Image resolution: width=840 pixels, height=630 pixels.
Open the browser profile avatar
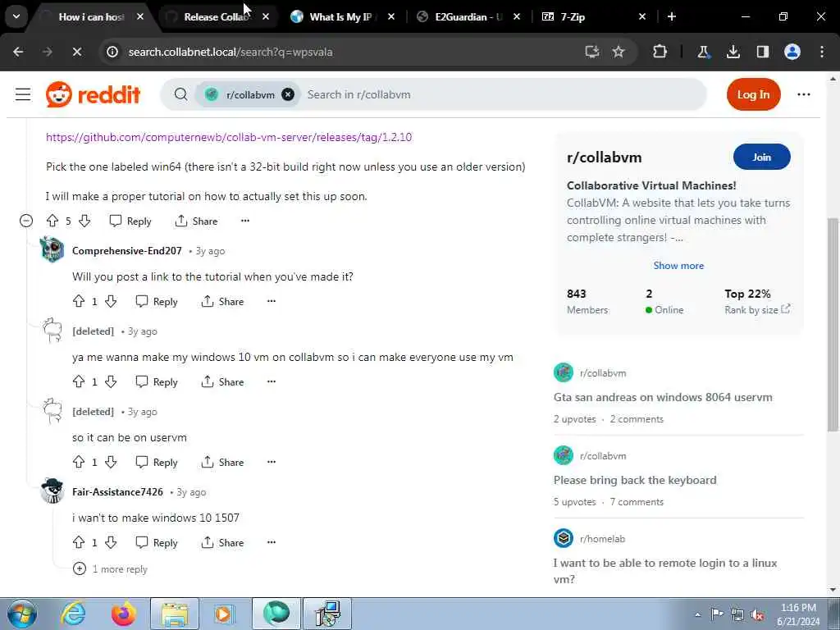click(792, 52)
